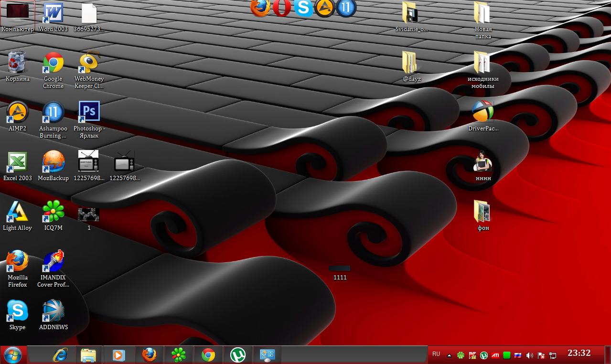Click the Skype icon in the top dock
This screenshot has width=611, height=364.
[x=303, y=8]
